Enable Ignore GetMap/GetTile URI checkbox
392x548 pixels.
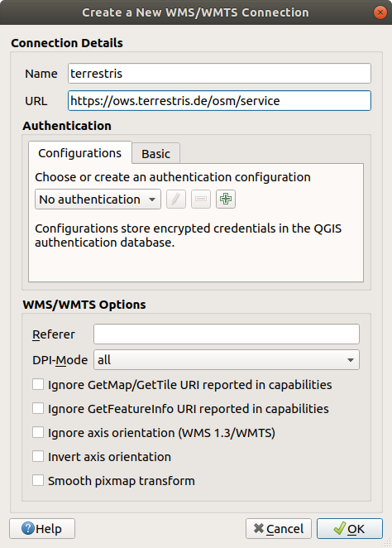point(38,384)
